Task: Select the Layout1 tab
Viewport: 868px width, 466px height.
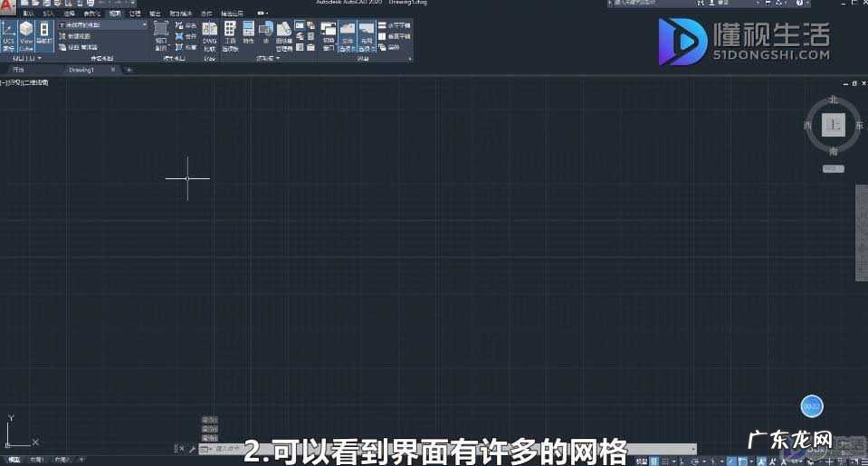Action: click(36, 460)
